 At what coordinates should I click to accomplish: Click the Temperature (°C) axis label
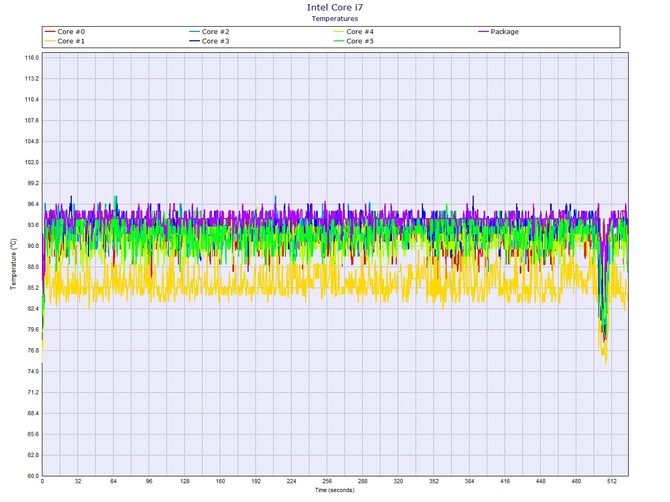pyautogui.click(x=14, y=264)
